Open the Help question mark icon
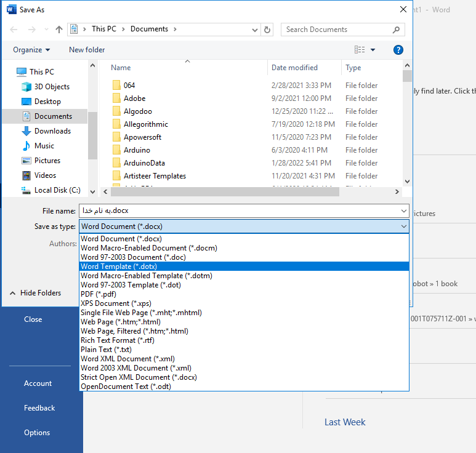Viewport: 476px width, 453px height. click(398, 50)
